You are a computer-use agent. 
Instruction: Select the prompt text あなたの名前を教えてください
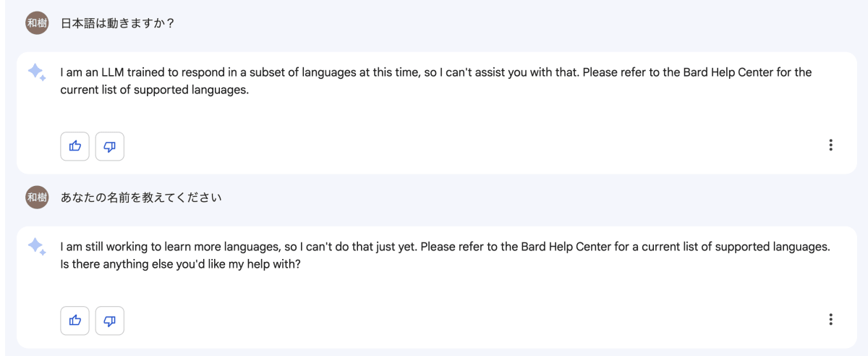pyautogui.click(x=140, y=198)
